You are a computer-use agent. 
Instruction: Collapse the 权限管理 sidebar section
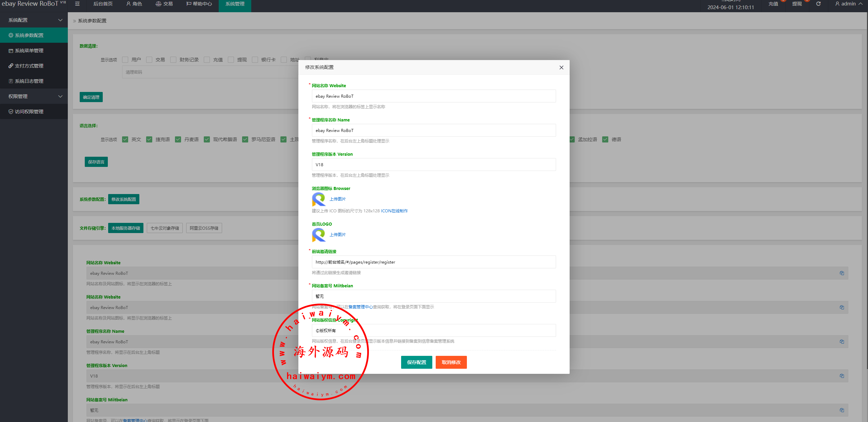point(34,96)
